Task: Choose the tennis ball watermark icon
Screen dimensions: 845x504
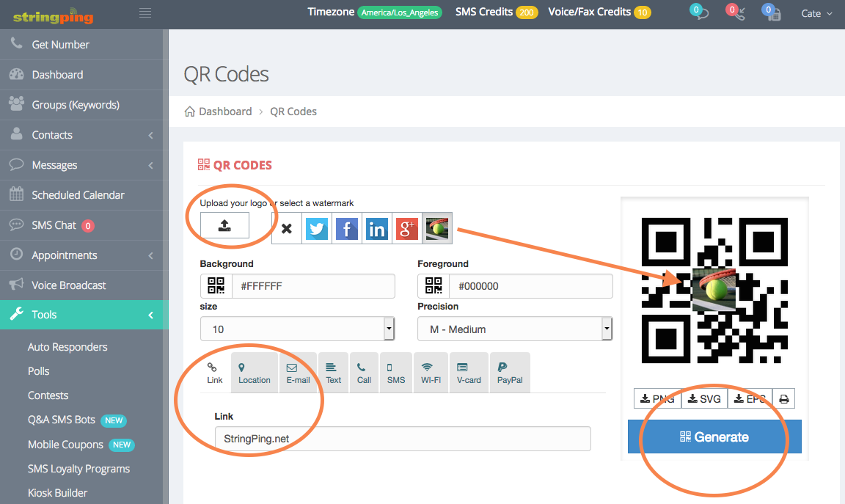Action: click(x=436, y=228)
